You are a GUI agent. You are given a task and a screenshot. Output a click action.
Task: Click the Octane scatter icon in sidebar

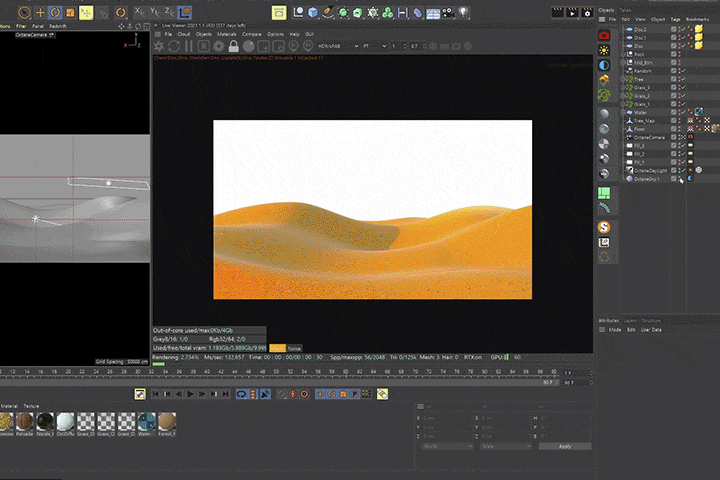(x=605, y=95)
